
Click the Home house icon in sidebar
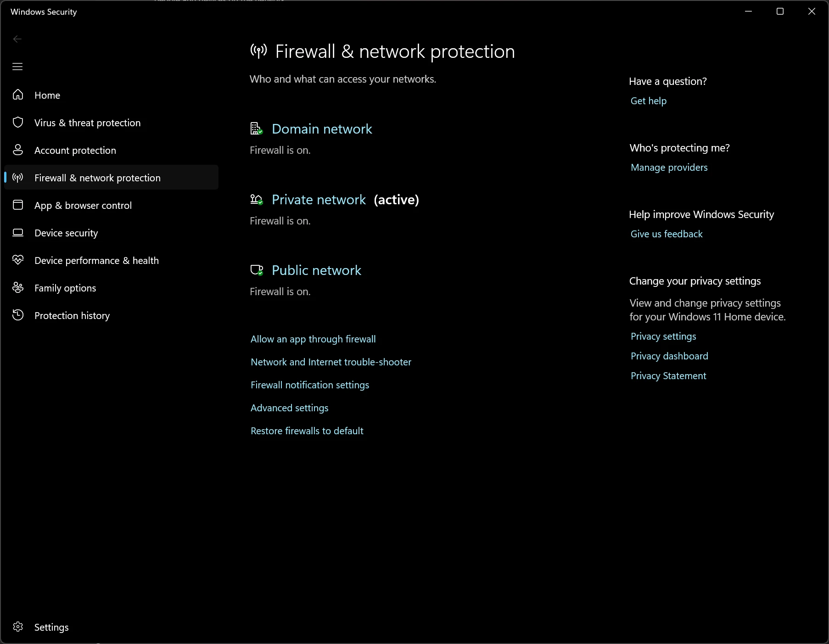pos(18,95)
